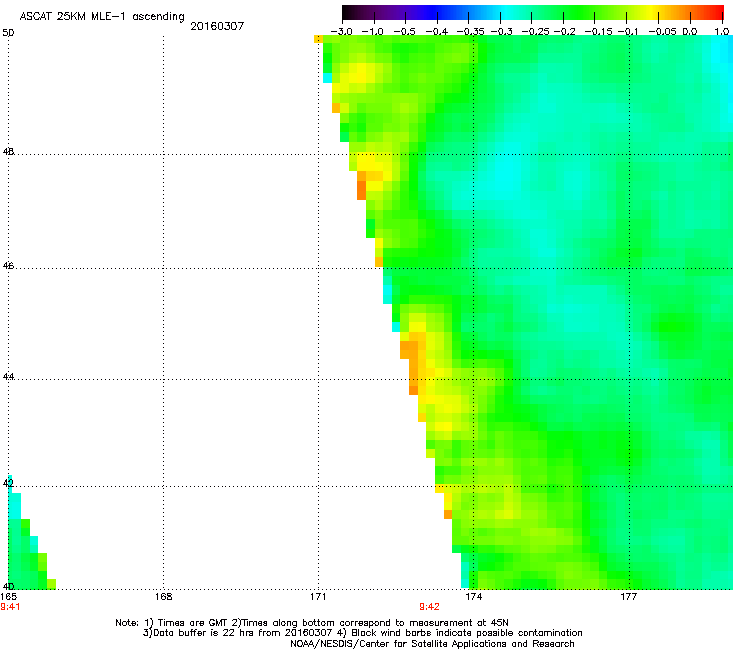740x650 pixels.
Task: Pick the -0.2 color scale label
Action: pos(564,32)
